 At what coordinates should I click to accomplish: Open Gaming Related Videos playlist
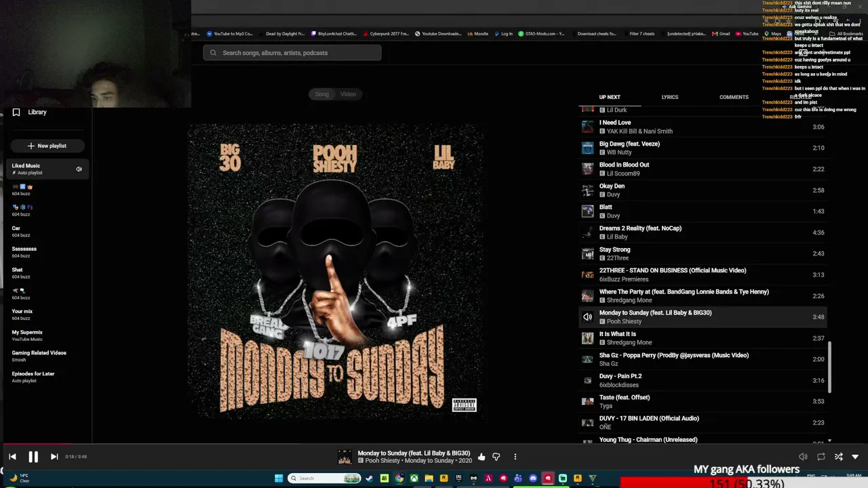pyautogui.click(x=41, y=356)
